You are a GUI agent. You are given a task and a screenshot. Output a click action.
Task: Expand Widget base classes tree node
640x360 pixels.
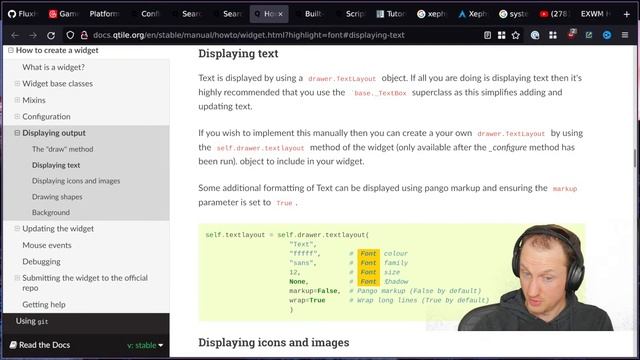(x=17, y=83)
